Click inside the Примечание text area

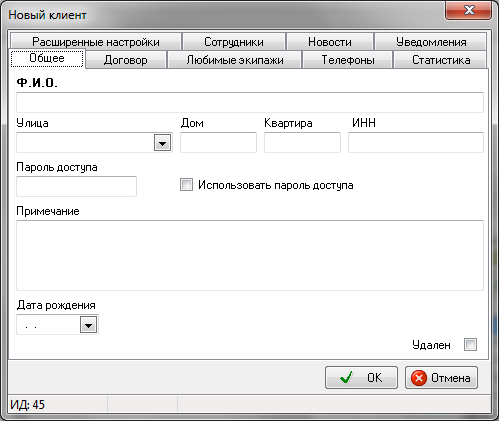click(250, 255)
